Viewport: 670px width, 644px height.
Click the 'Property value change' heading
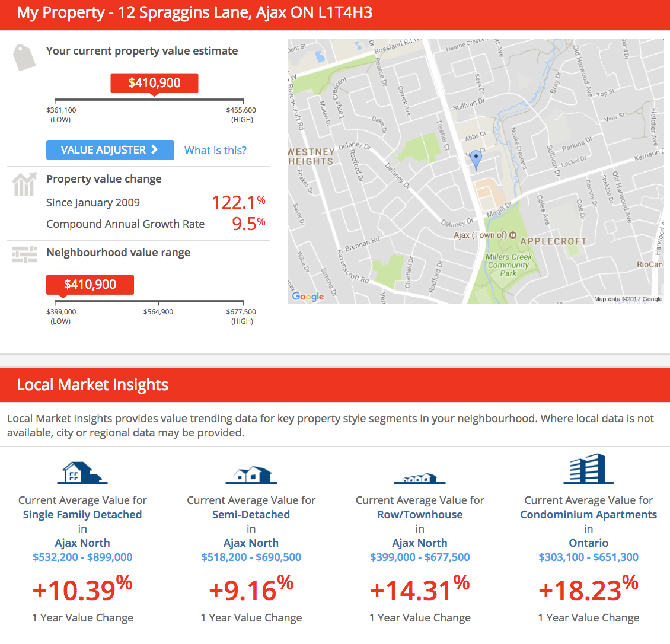coord(104,179)
